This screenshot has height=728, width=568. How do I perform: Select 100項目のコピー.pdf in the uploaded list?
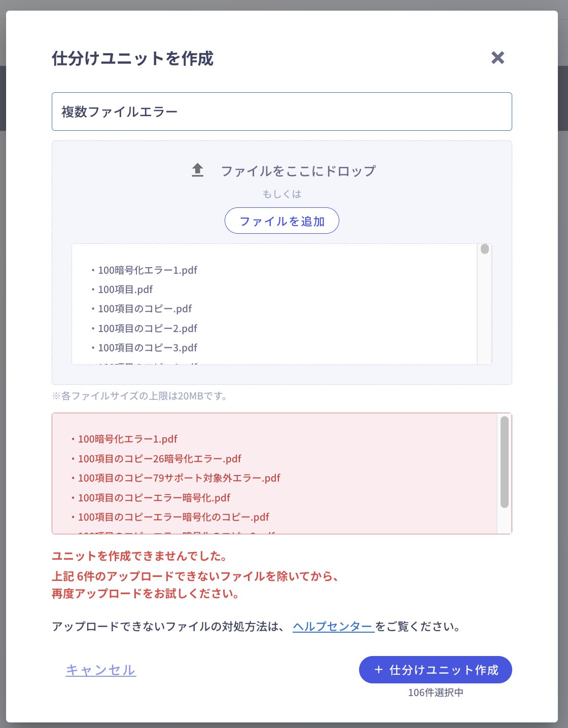(145, 309)
